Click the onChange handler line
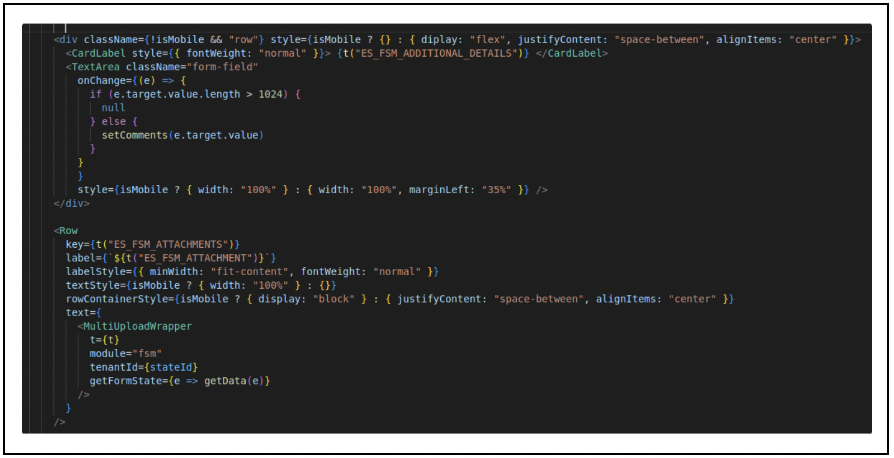Screen dimensions: 894x458 (x=132, y=80)
